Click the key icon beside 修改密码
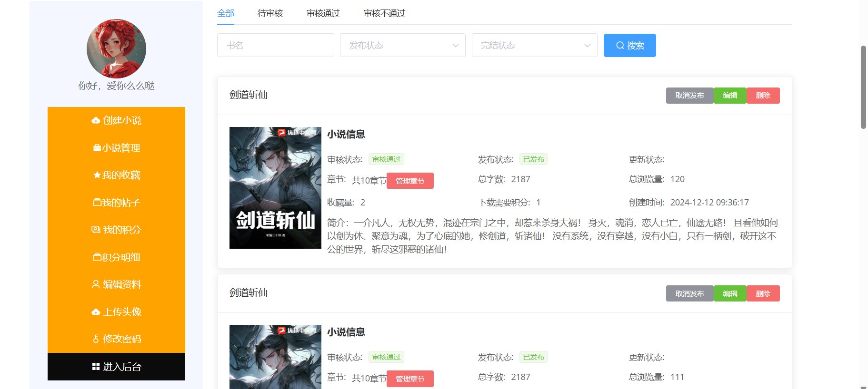This screenshot has height=389, width=868. (96, 339)
